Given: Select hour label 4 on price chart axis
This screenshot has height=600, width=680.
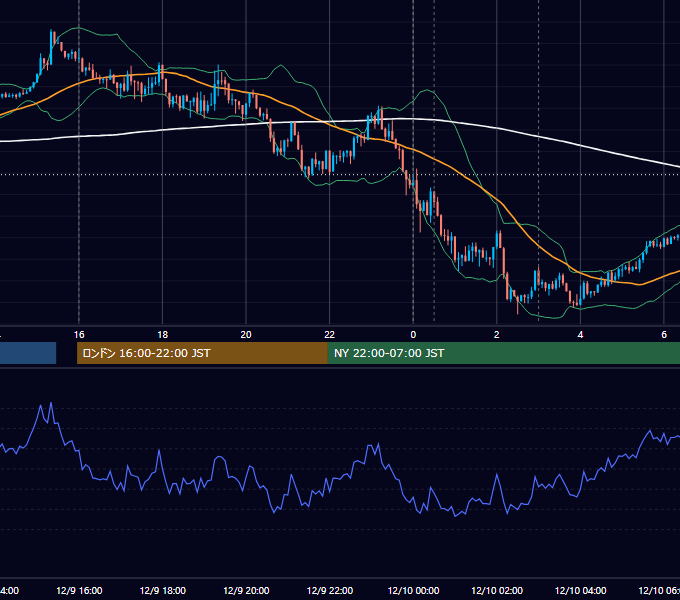Looking at the screenshot, I should (580, 334).
